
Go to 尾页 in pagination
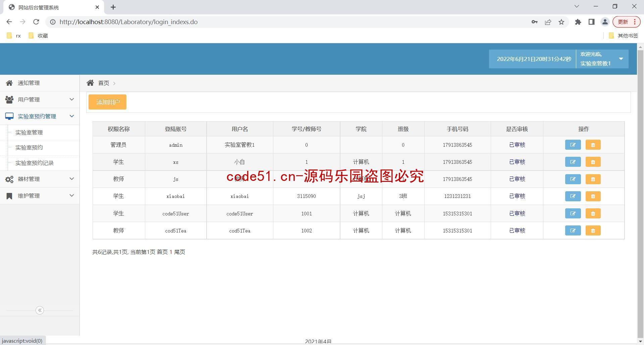coord(179,252)
